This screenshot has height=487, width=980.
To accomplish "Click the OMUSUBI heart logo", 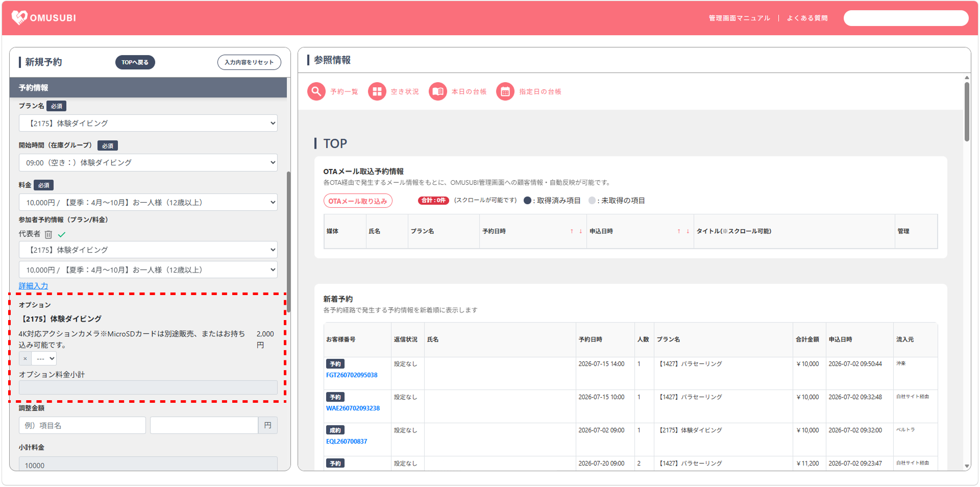I will click(19, 18).
